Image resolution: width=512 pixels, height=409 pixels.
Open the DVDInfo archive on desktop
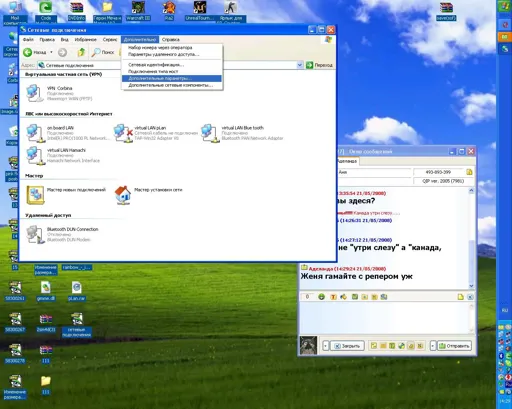pos(76,11)
